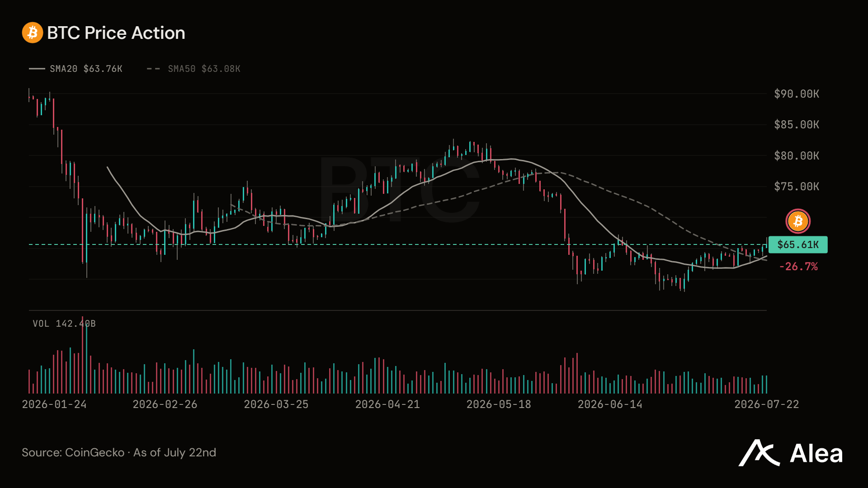Click the SMA50 $63.08K legend entry
Viewport: 868px width, 488px height.
coord(193,69)
